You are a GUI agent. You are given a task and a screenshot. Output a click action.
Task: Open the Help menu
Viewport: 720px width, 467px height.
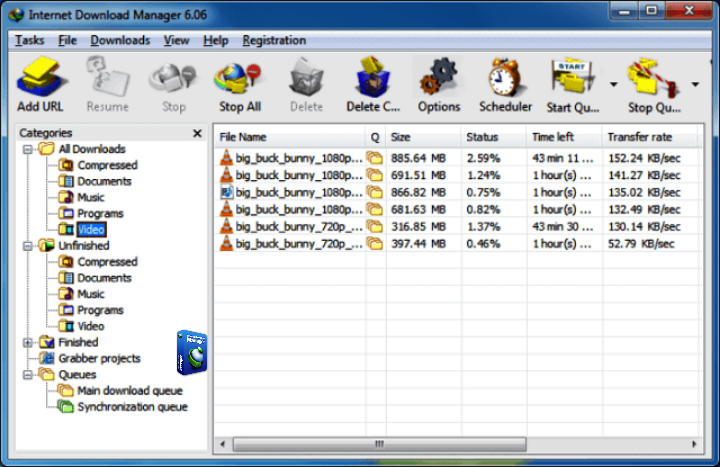[215, 40]
